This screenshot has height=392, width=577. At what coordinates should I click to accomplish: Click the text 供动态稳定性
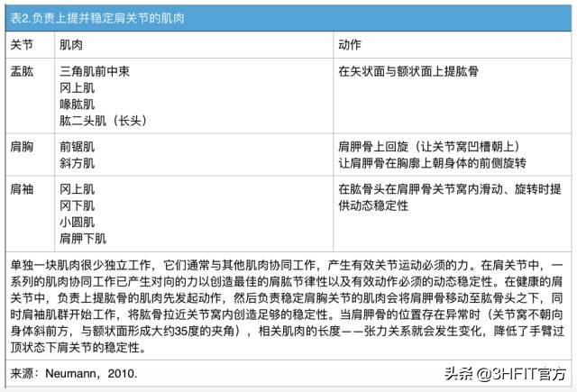tap(373, 205)
